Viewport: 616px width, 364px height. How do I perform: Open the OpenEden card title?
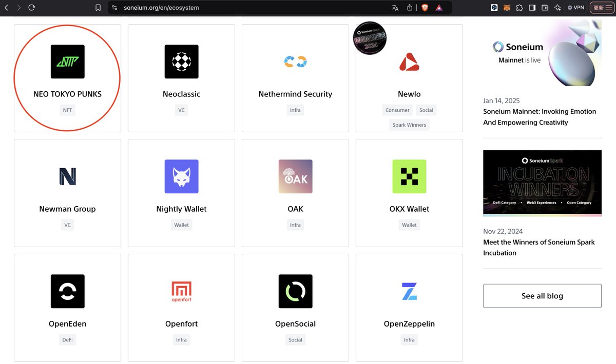click(x=68, y=323)
